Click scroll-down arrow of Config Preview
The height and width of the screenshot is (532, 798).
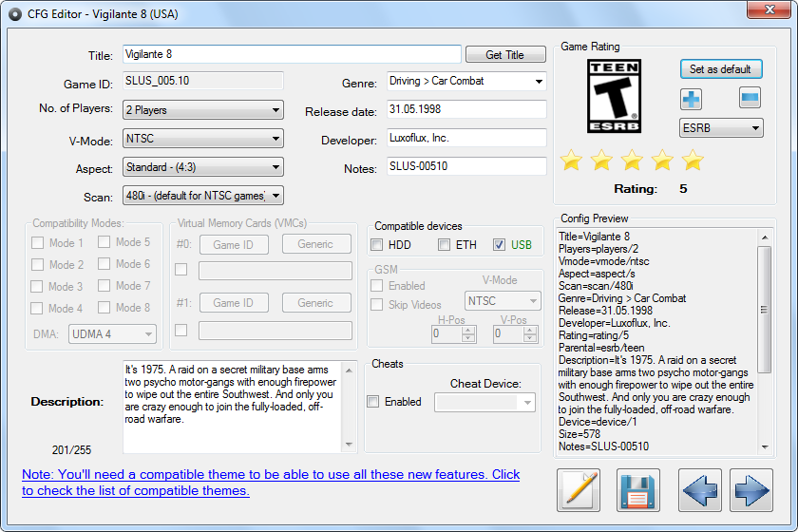(765, 447)
